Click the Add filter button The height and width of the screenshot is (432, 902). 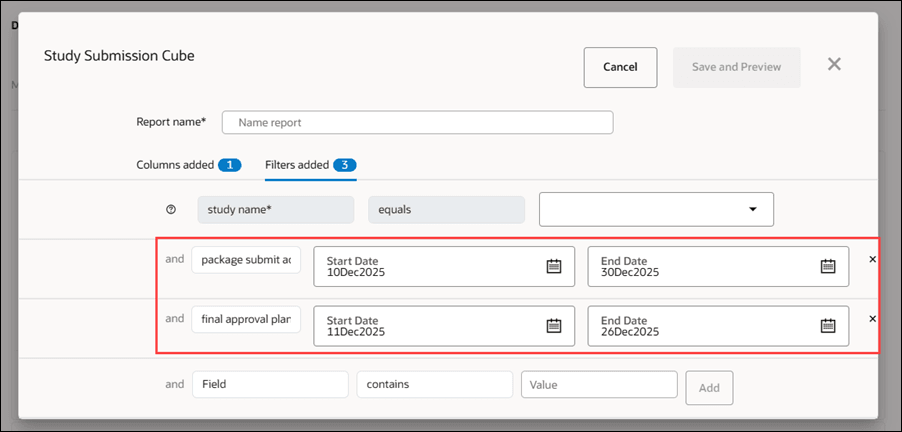(x=709, y=388)
